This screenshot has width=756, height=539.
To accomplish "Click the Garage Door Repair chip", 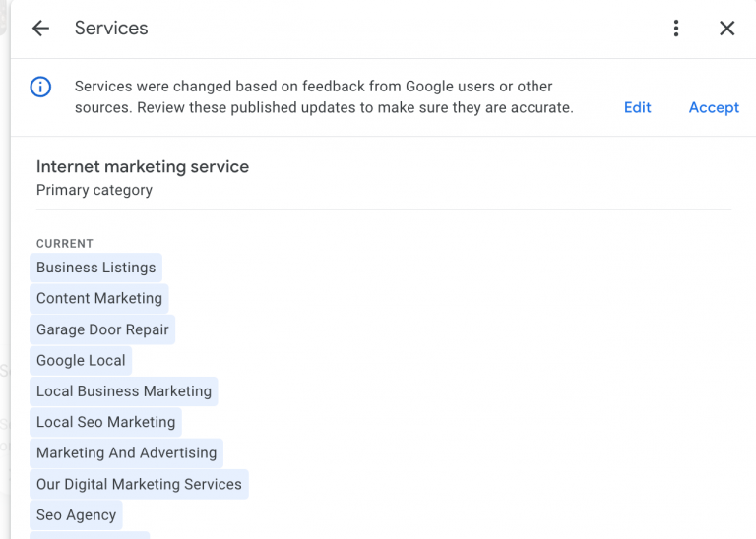I will point(102,329).
